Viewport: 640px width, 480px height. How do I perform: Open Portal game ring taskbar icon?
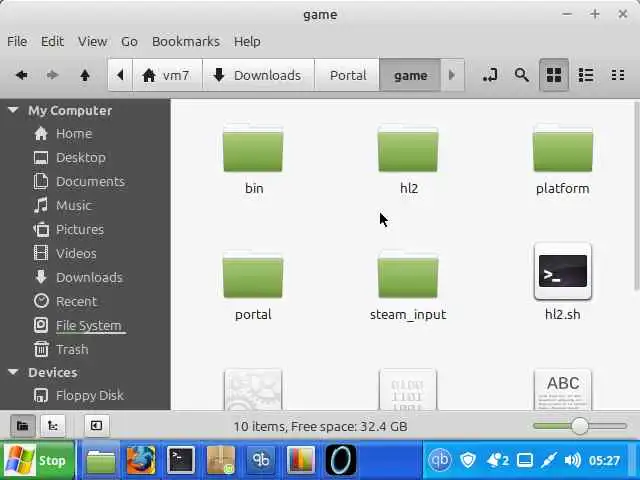341,460
